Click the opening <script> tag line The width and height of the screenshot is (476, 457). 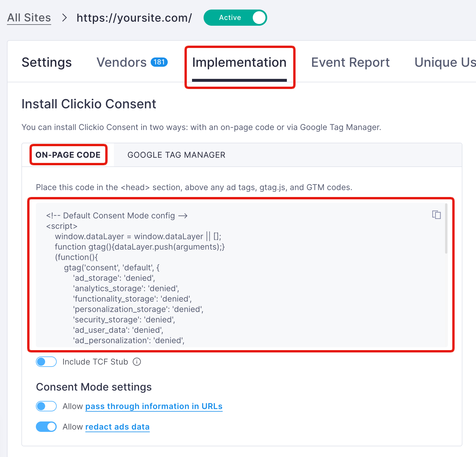tap(62, 226)
